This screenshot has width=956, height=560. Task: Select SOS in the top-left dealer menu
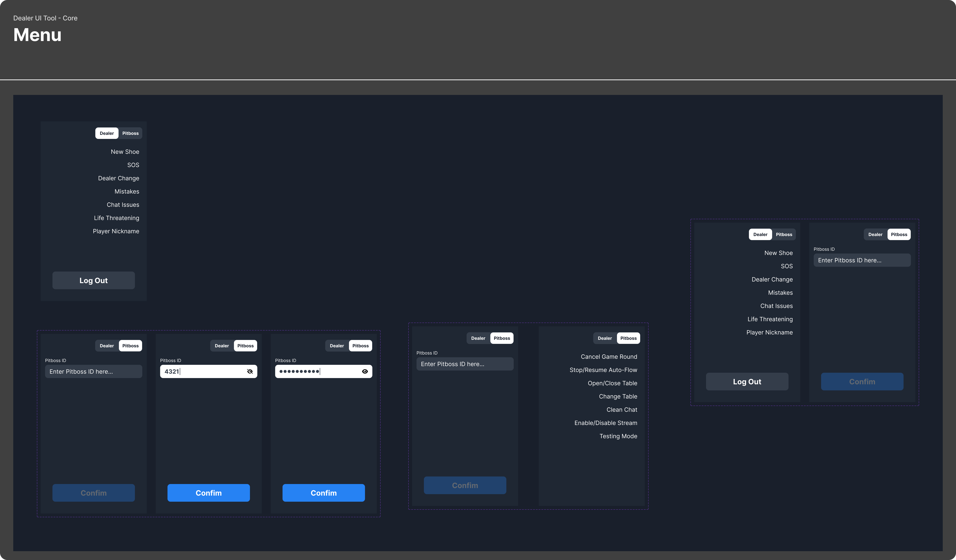(133, 165)
